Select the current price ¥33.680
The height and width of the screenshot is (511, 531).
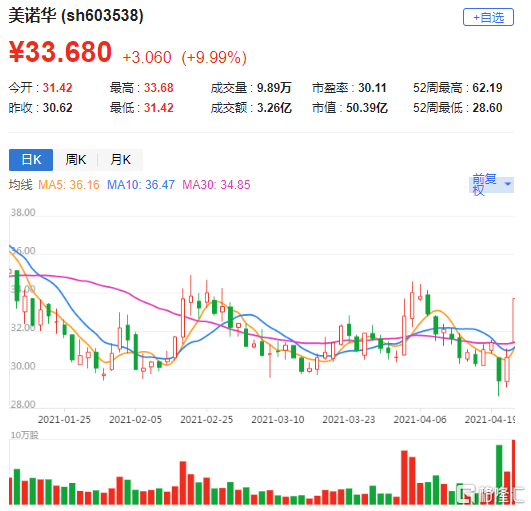pyautogui.click(x=60, y=52)
